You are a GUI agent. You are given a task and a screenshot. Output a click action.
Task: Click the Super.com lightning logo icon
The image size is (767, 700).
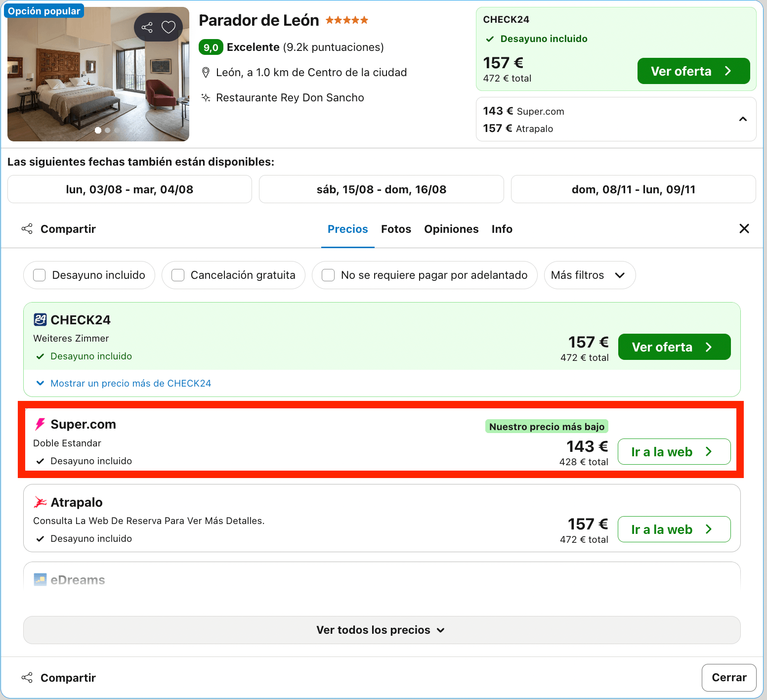pyautogui.click(x=40, y=424)
